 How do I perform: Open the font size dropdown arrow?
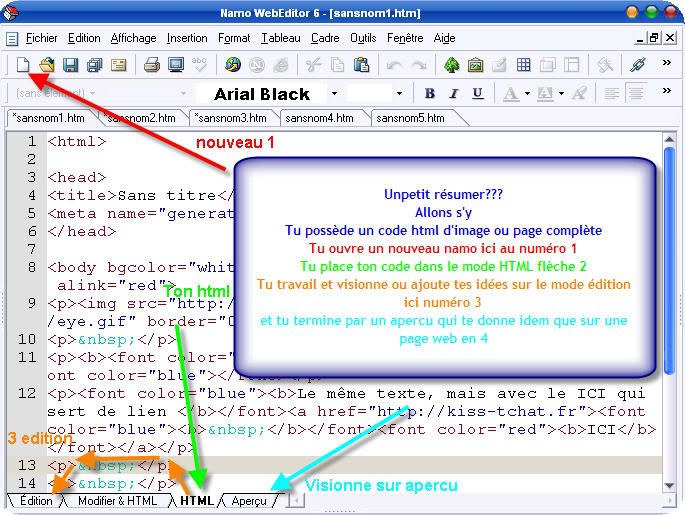point(399,93)
